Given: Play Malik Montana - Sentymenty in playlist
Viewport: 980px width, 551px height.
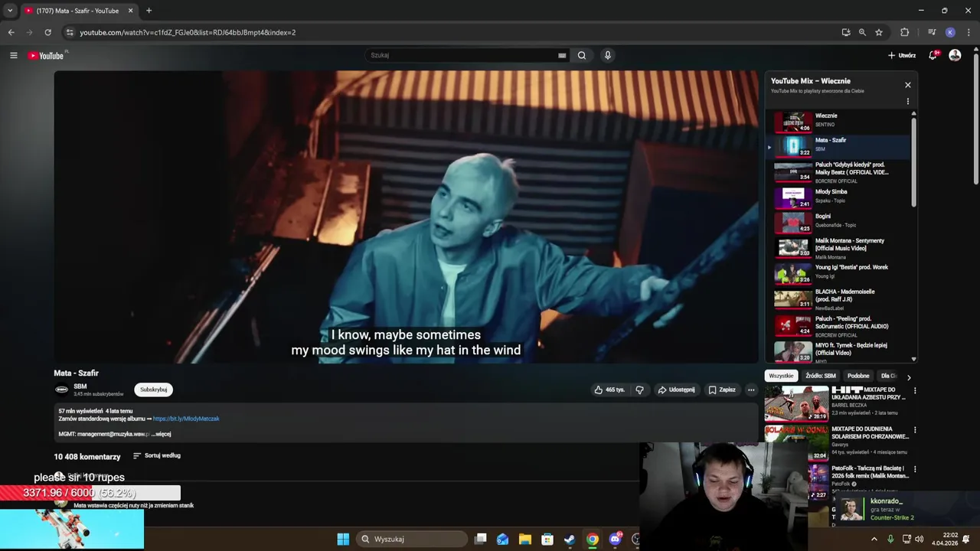Looking at the screenshot, I should 839,247.
